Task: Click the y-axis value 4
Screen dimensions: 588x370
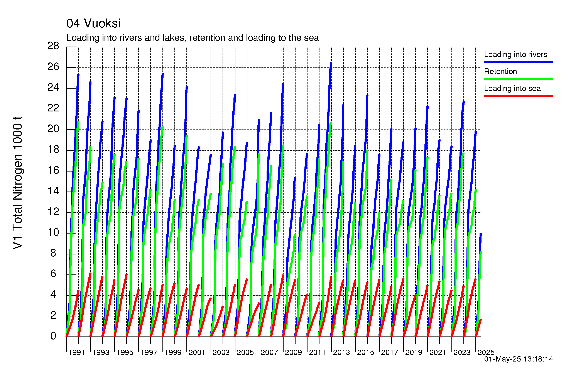Action: (53, 294)
